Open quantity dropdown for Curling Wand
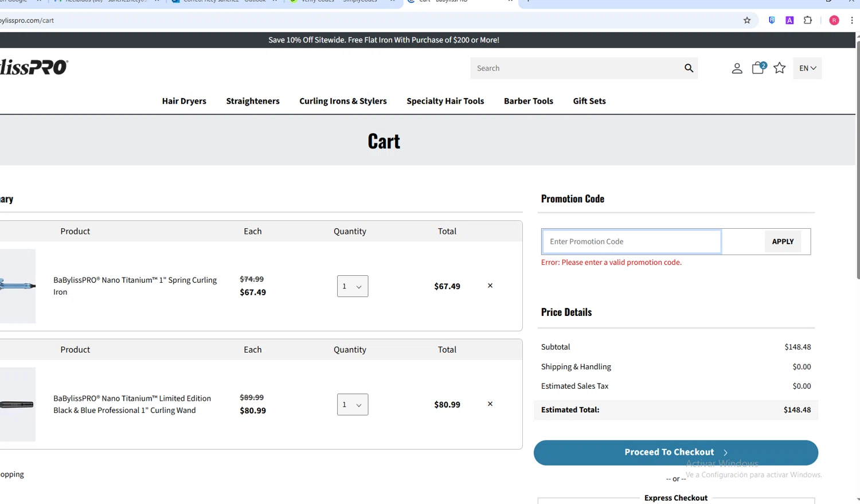 (353, 404)
